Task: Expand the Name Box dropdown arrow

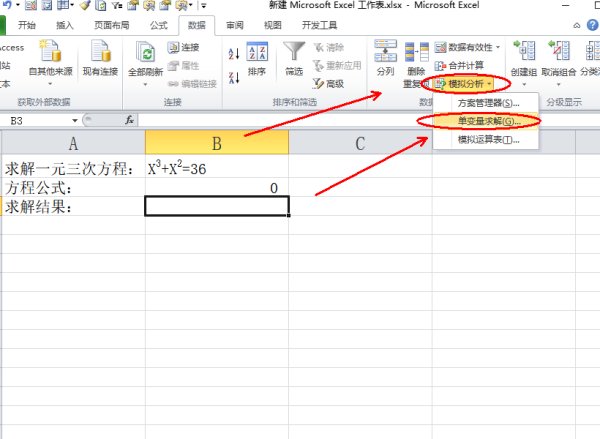Action: [75, 121]
